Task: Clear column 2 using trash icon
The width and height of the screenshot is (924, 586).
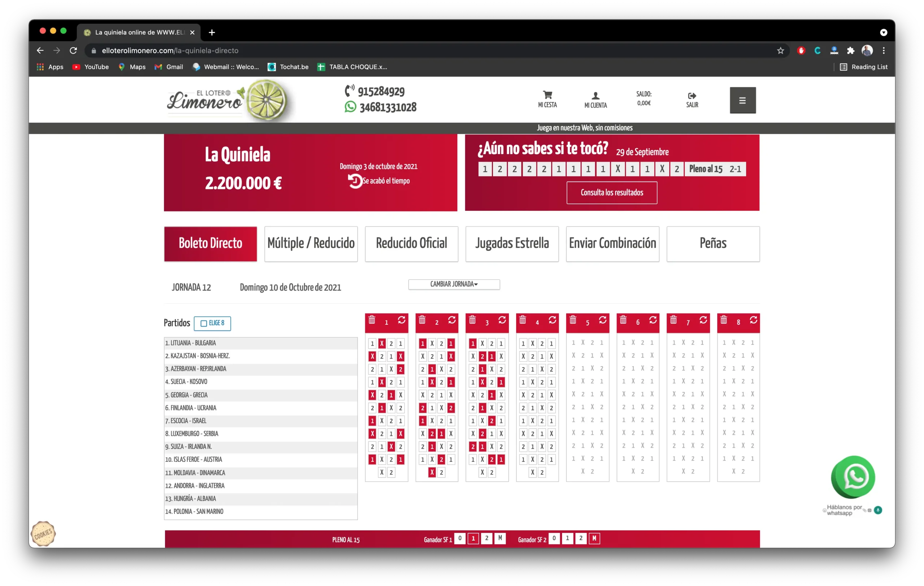Action: (422, 320)
